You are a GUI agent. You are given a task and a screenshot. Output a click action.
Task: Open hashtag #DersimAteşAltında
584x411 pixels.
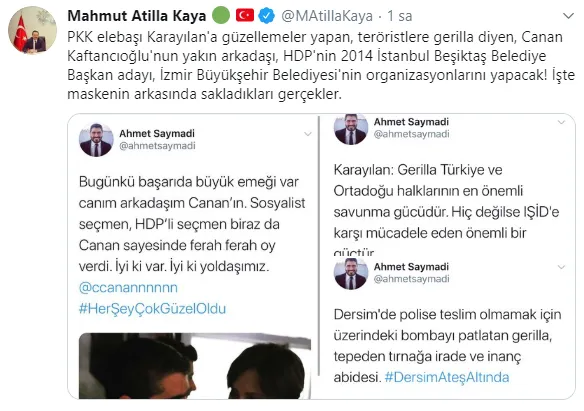447,377
